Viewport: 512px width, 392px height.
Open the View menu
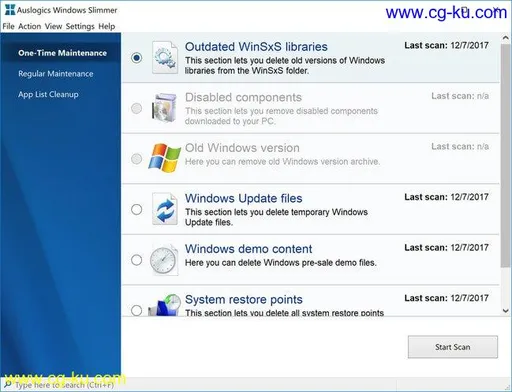tap(53, 26)
